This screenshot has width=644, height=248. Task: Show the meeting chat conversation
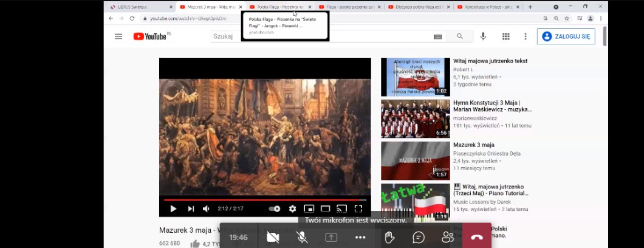(x=419, y=237)
